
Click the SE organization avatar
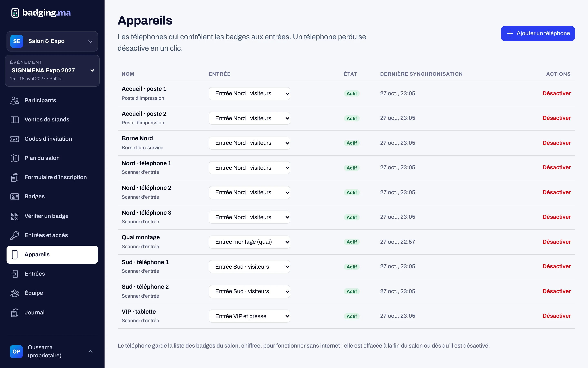[17, 41]
